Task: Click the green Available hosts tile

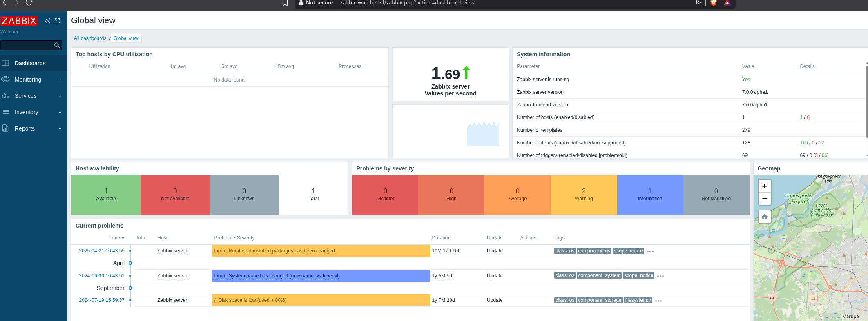Action: click(x=106, y=195)
